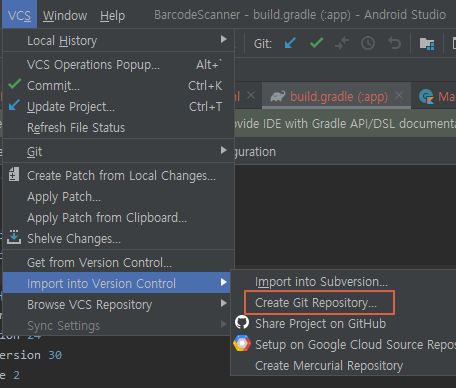The width and height of the screenshot is (456, 388).
Task: Click the number 30 in the code editor
Action: tap(55, 355)
